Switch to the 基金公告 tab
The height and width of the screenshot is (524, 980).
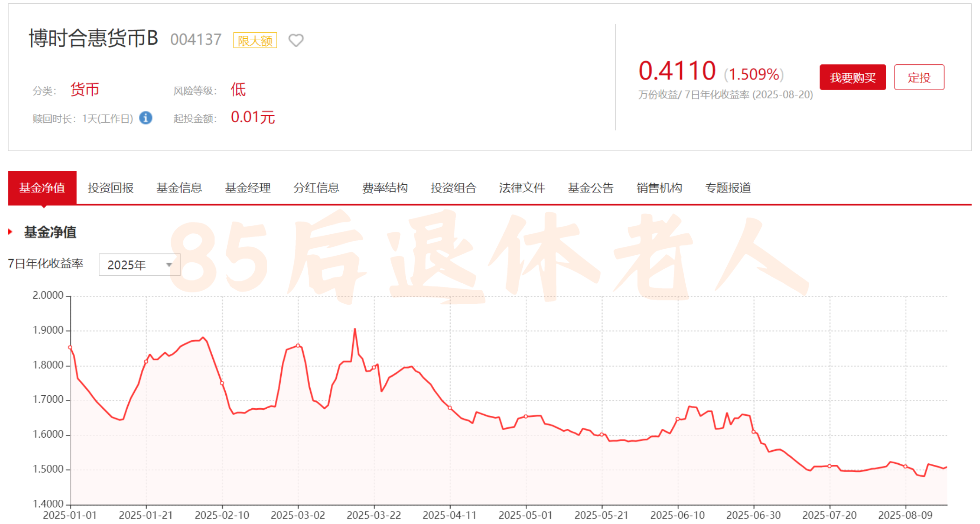click(591, 188)
